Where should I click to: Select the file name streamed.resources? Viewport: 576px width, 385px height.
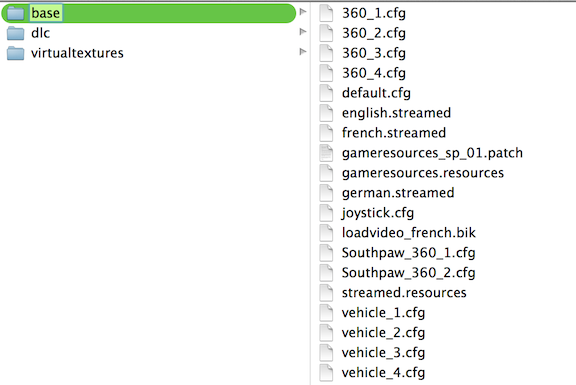404,293
